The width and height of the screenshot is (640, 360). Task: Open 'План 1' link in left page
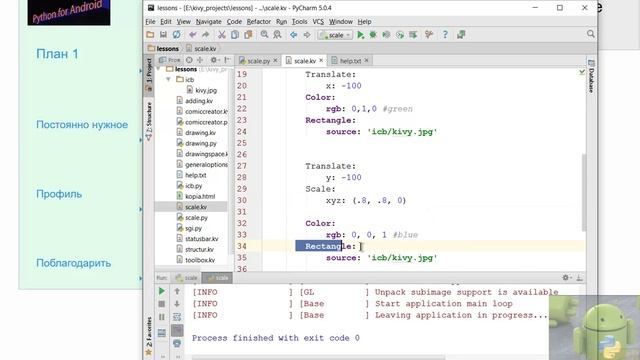coord(57,54)
